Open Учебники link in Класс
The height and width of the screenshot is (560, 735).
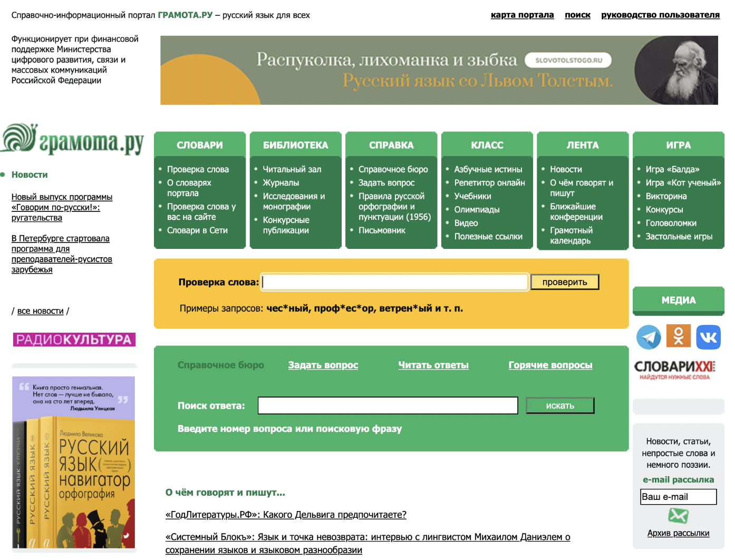[473, 196]
